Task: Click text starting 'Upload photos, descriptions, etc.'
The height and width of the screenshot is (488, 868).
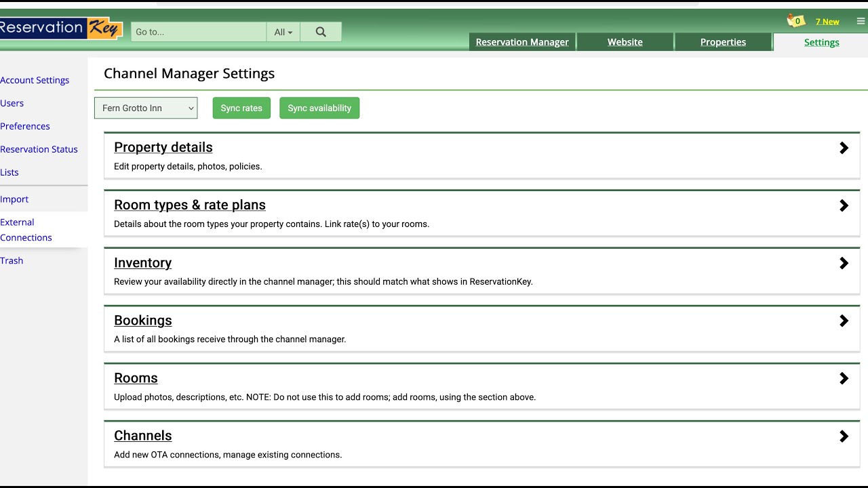Action: 325,397
